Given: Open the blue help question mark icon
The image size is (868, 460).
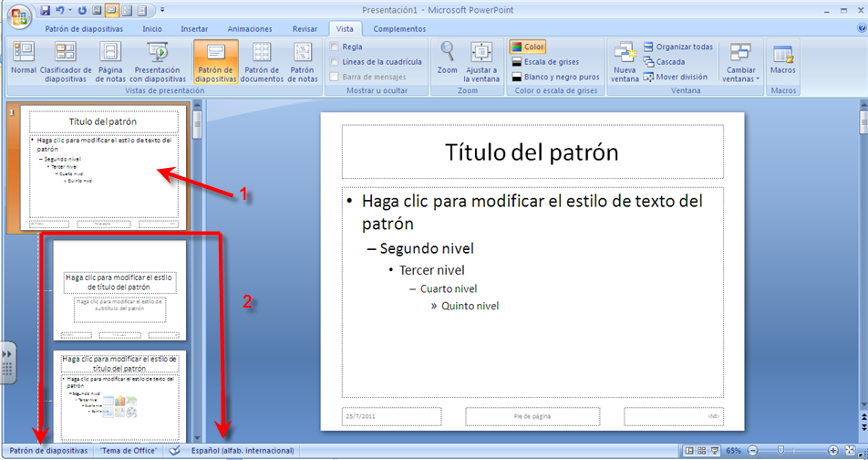Looking at the screenshot, I should pos(861,27).
